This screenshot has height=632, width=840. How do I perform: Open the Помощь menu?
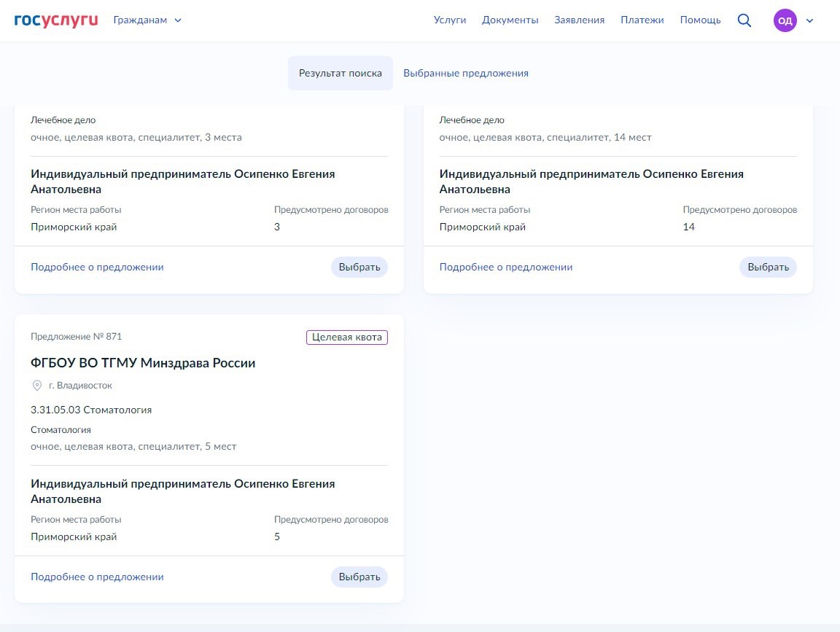click(700, 20)
